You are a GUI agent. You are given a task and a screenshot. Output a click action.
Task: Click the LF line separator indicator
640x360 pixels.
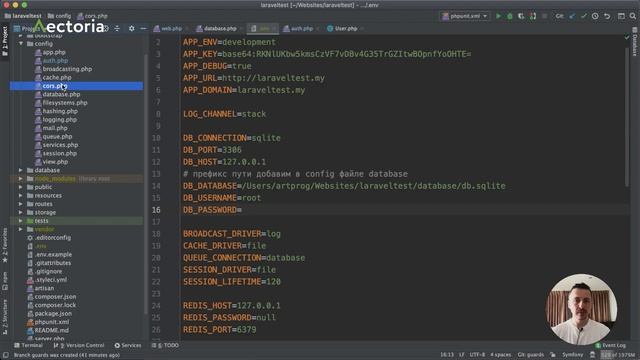pyautogui.click(x=462, y=355)
